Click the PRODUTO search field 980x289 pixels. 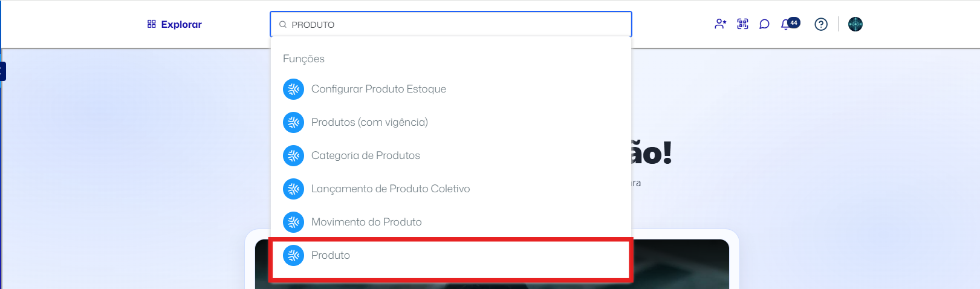tap(451, 24)
